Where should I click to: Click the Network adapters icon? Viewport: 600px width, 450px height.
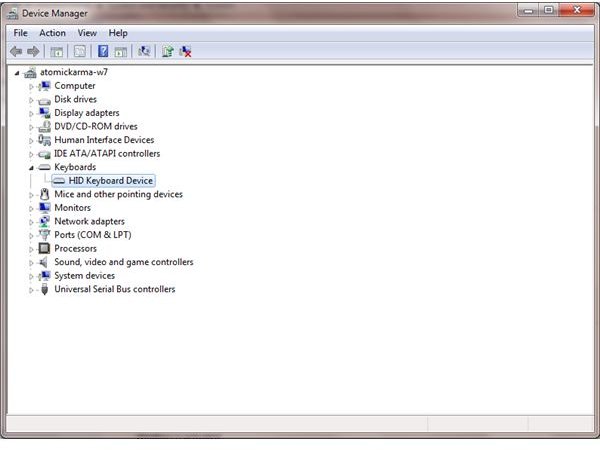click(44, 221)
